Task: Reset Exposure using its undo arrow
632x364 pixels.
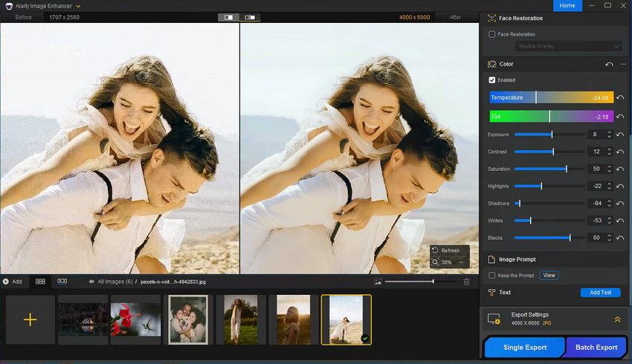Action: point(620,134)
